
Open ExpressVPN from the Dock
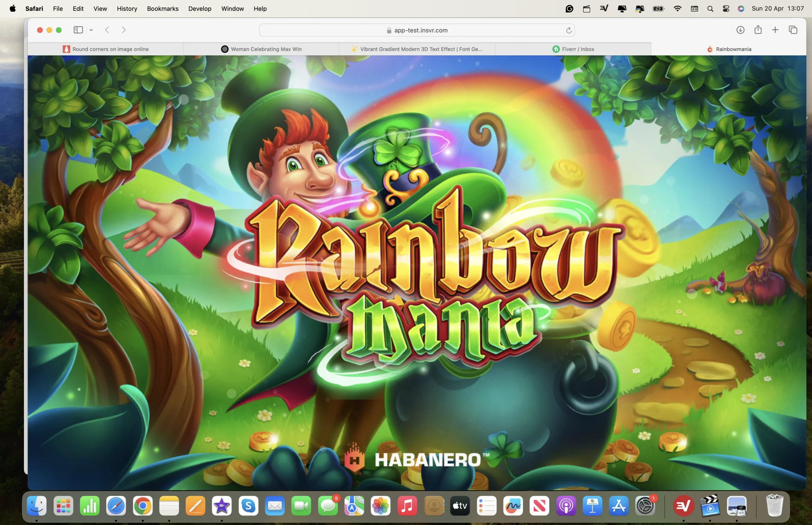tap(684, 506)
